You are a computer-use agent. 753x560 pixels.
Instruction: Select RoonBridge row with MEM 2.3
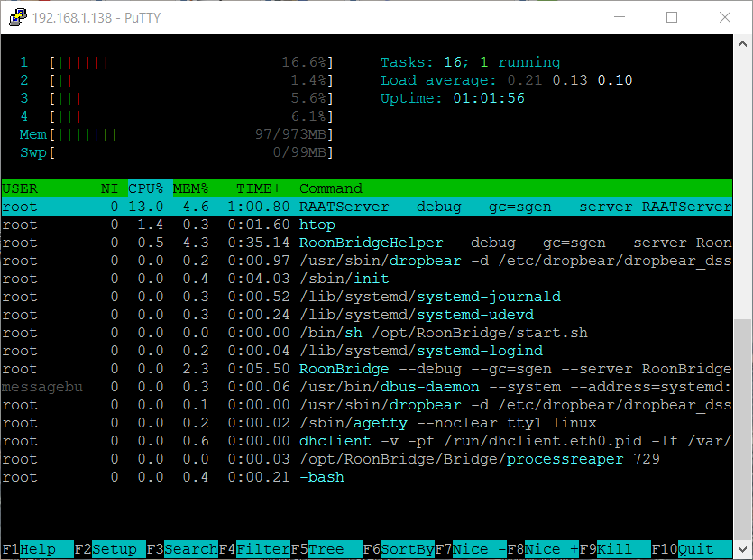(x=367, y=369)
